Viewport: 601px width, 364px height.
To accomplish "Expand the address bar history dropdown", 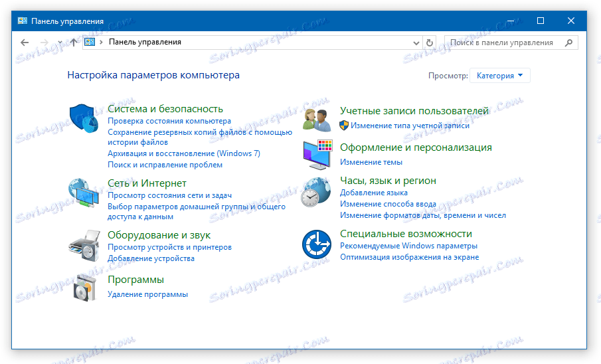I will [416, 43].
